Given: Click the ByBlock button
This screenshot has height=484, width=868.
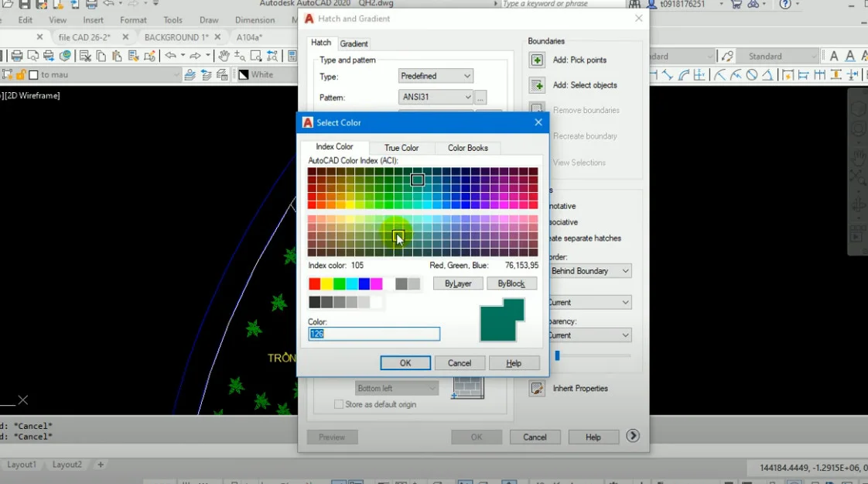Looking at the screenshot, I should click(511, 283).
